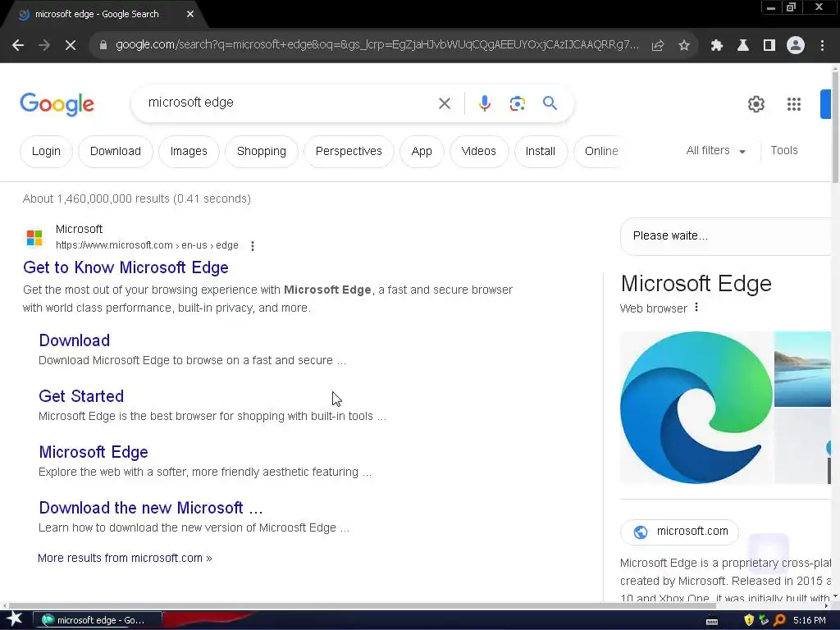Screen dimensions: 840x630
Task: Filter results by Login
Action: coord(46,152)
